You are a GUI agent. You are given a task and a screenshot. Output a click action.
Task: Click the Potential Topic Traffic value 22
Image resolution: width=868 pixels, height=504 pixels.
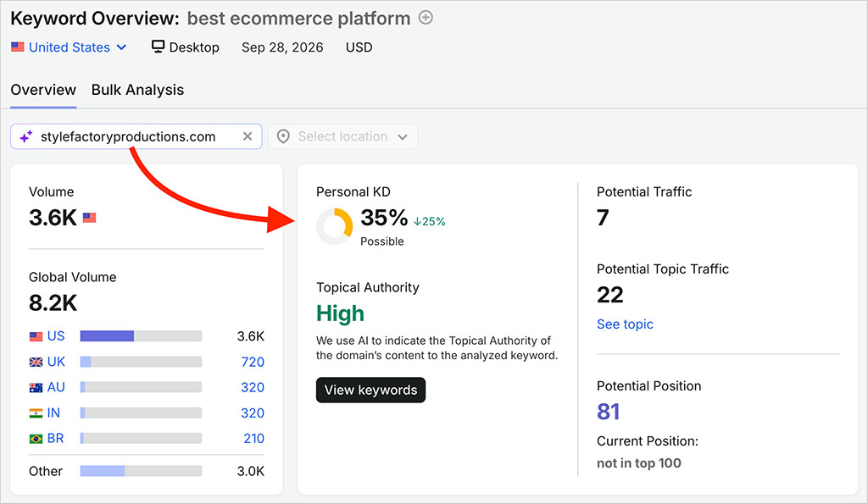point(610,295)
